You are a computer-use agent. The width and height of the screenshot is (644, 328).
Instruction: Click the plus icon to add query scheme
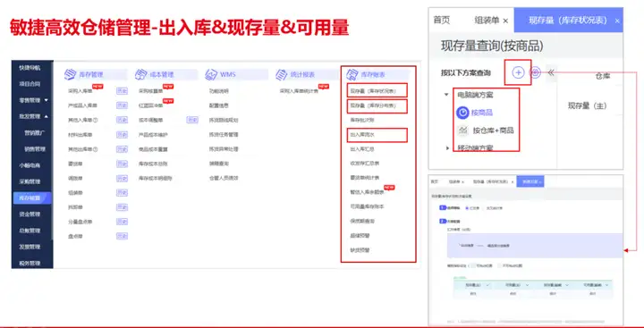[518, 72]
